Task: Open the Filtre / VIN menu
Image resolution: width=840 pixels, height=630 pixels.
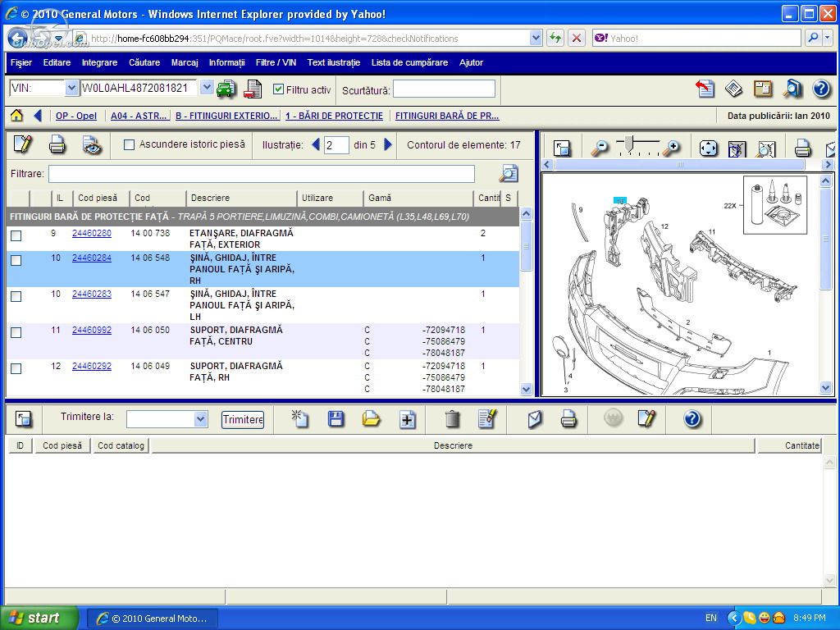Action: pyautogui.click(x=276, y=62)
